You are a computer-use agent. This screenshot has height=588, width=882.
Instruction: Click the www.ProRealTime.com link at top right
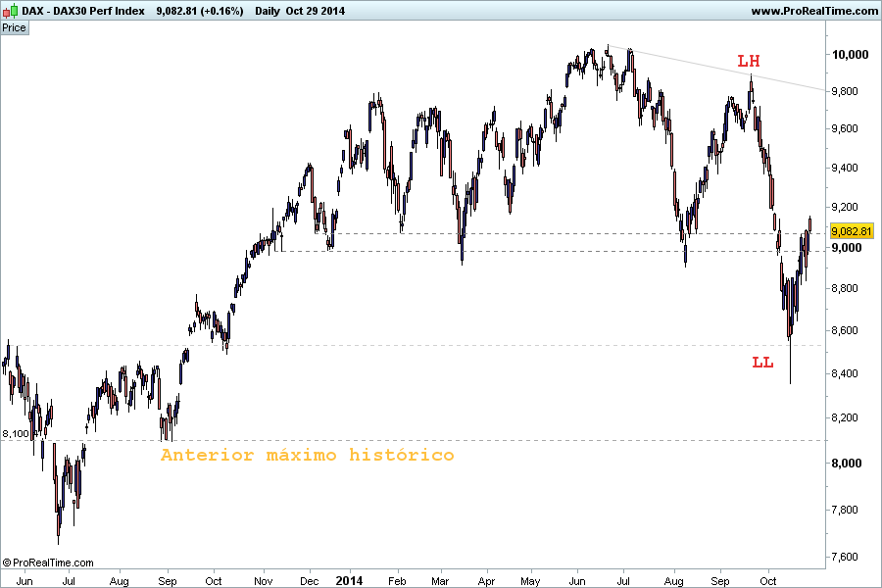coord(814,11)
